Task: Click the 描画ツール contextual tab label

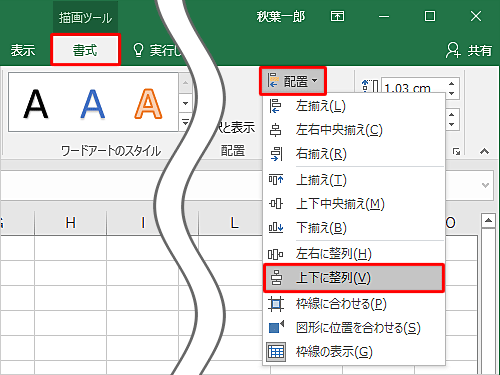Action: (85, 18)
